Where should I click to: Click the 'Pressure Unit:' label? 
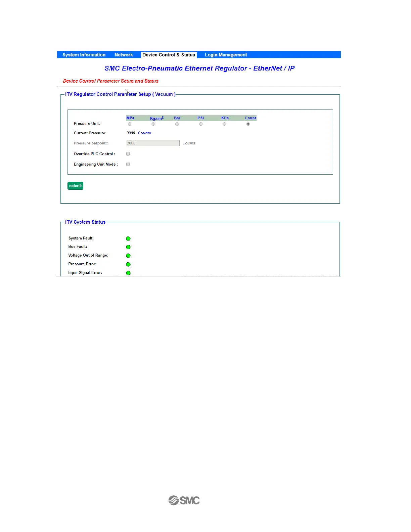point(87,124)
